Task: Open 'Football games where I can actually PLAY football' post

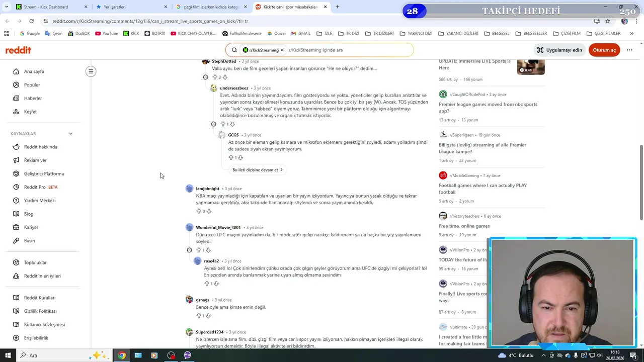Action: tap(483, 189)
